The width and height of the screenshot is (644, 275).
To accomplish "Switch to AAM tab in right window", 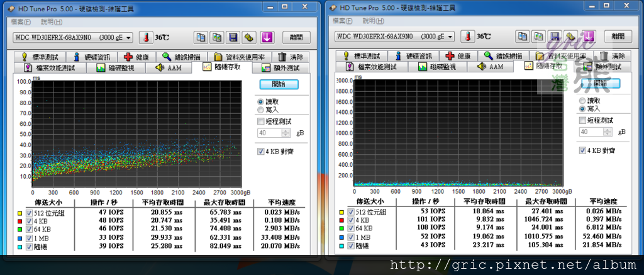I will click(x=489, y=67).
